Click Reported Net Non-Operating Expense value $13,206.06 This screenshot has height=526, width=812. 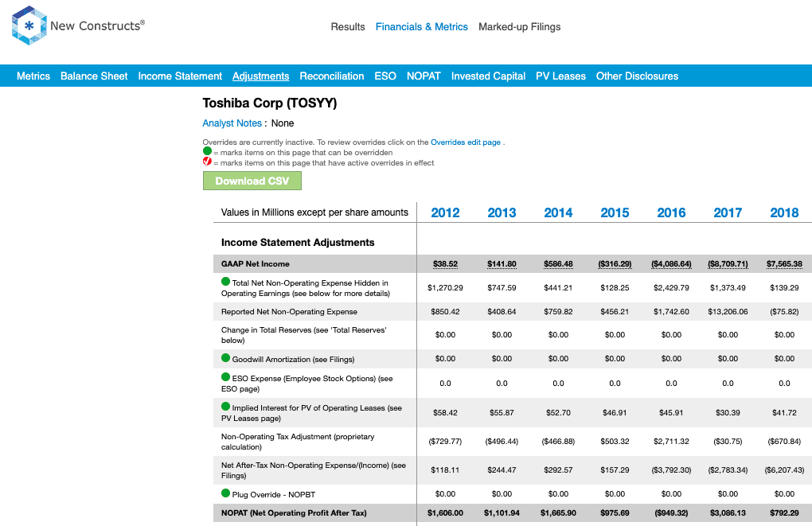(x=728, y=312)
